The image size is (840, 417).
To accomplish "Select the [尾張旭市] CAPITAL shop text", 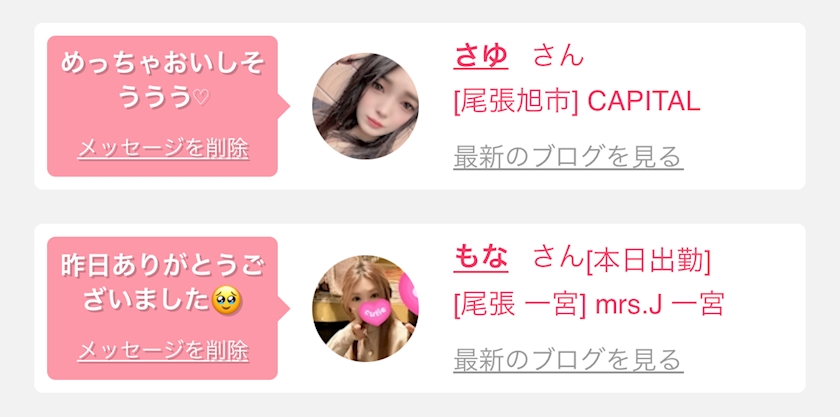I will click(577, 101).
